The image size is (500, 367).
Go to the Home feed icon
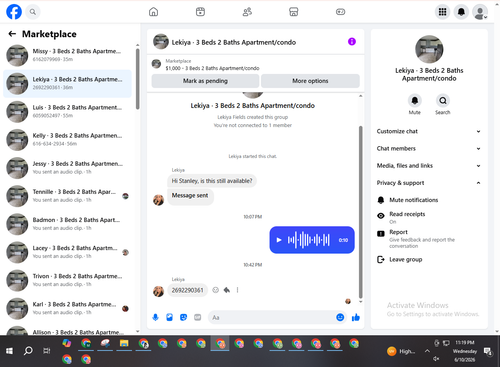(153, 12)
